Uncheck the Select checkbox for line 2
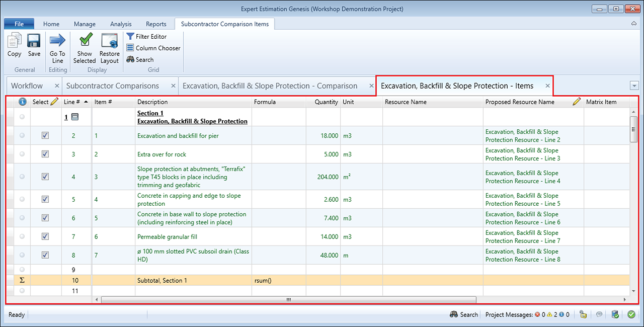This screenshot has height=327, width=644. pos(45,136)
